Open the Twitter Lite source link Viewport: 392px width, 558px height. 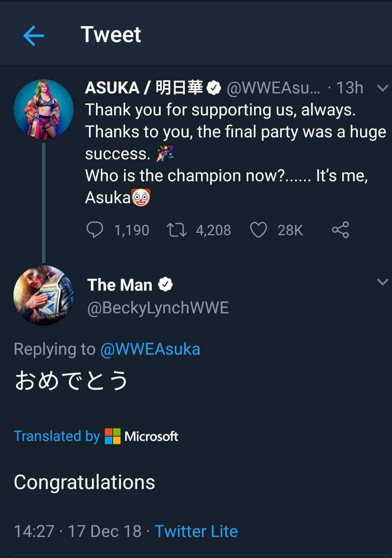(x=196, y=531)
